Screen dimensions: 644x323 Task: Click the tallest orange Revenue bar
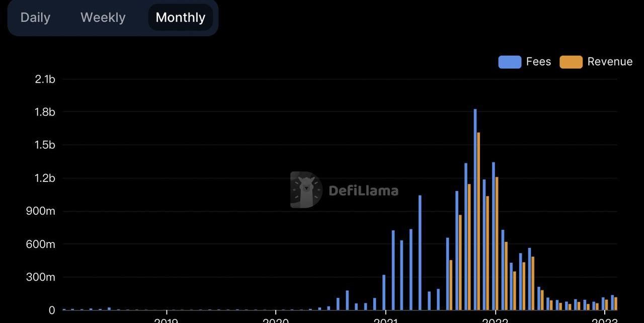[x=478, y=221]
